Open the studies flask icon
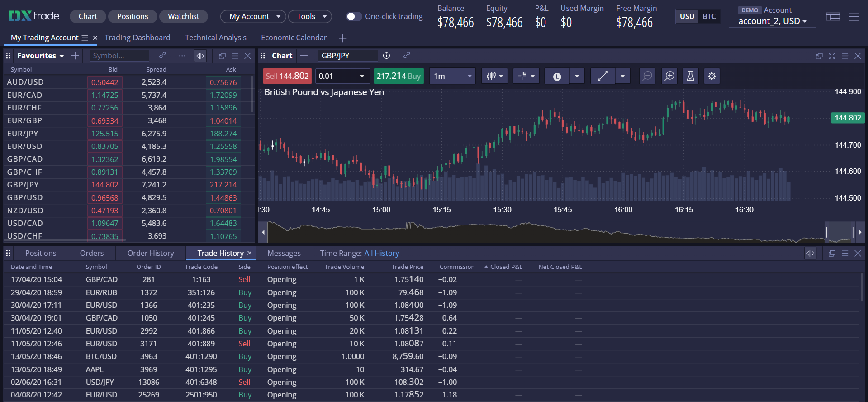This screenshot has height=402, width=868. (690, 76)
